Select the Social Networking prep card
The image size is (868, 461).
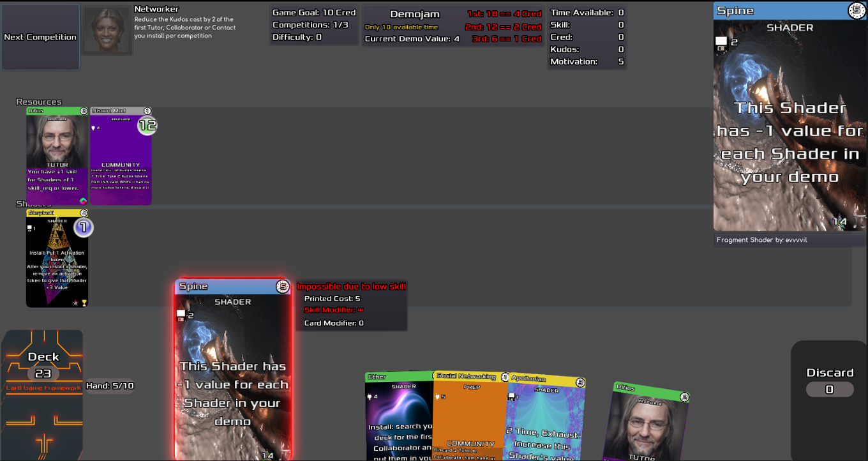471,416
